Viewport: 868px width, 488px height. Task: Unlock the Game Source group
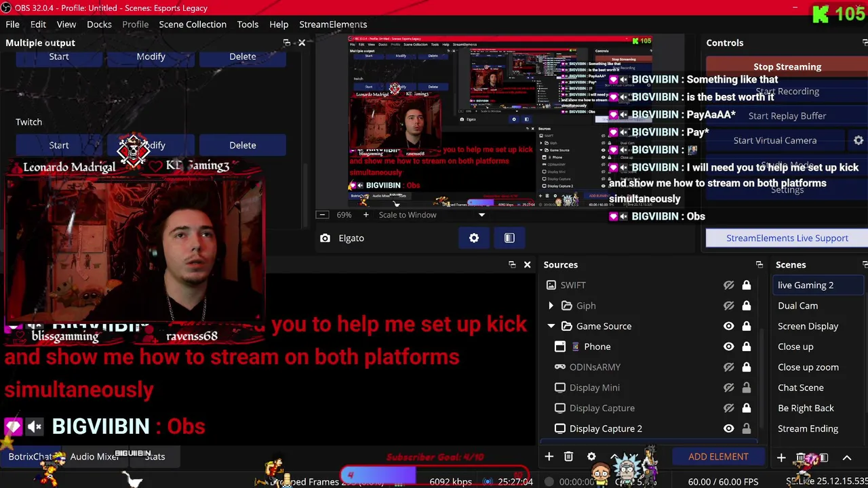click(x=747, y=326)
